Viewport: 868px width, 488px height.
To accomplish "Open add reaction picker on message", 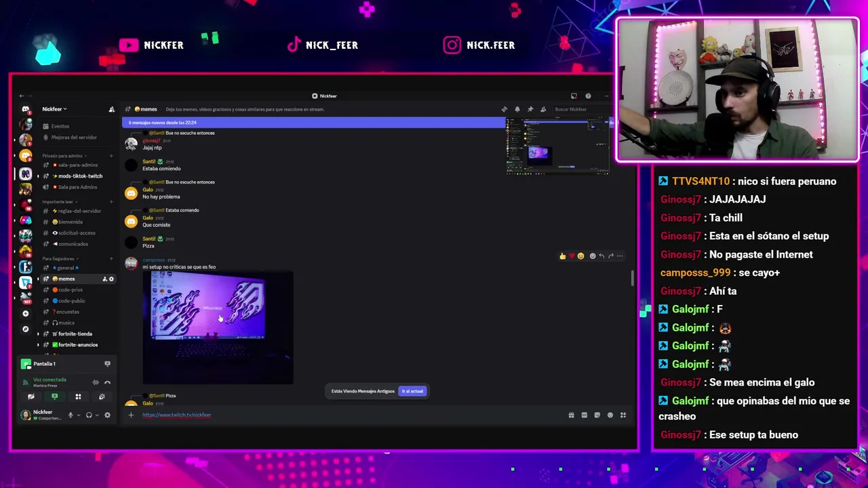I will tap(593, 256).
